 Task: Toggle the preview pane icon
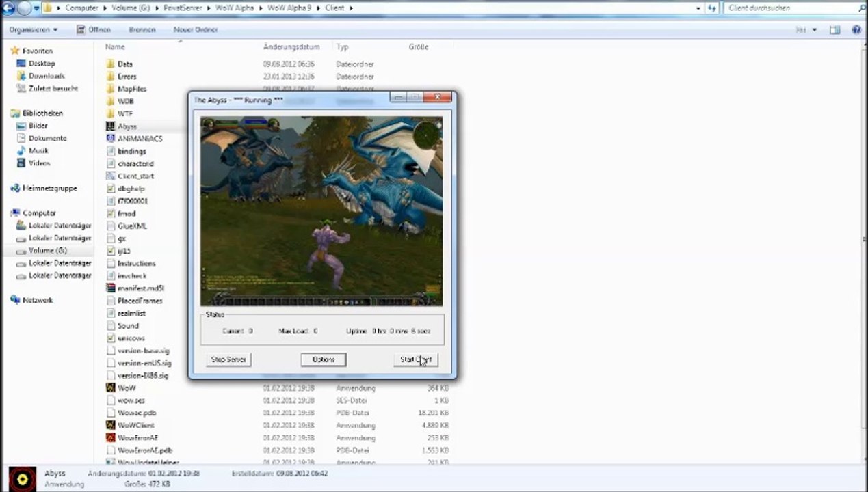click(x=834, y=30)
